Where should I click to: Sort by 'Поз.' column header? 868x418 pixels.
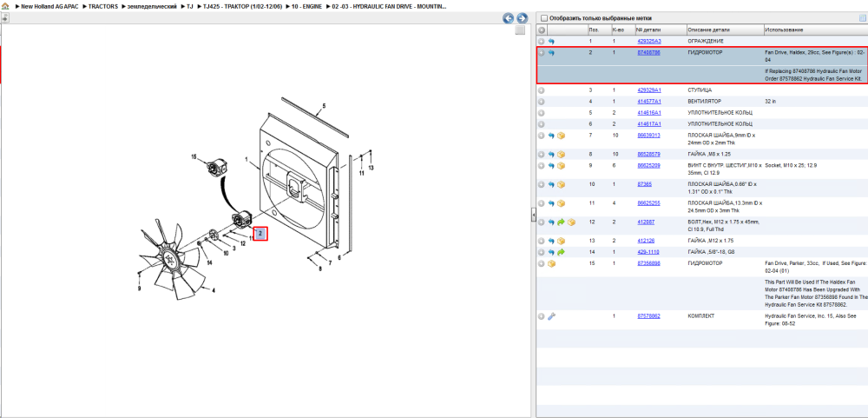tap(599, 30)
